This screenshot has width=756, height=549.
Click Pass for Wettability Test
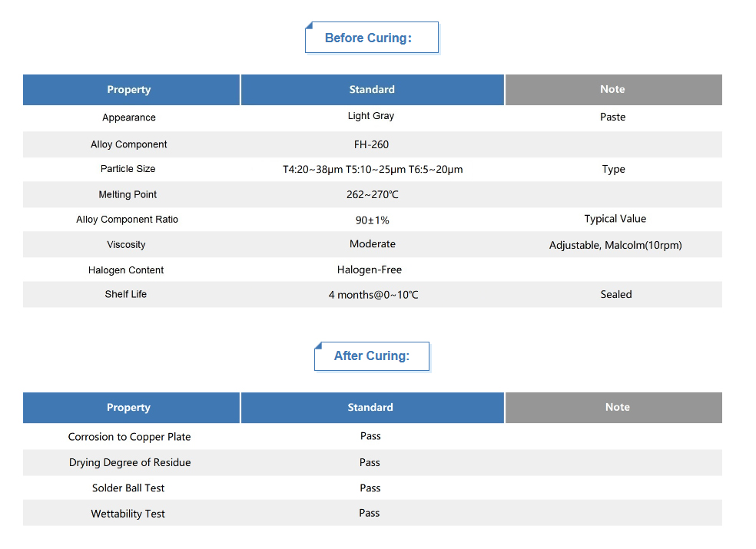coord(370,514)
